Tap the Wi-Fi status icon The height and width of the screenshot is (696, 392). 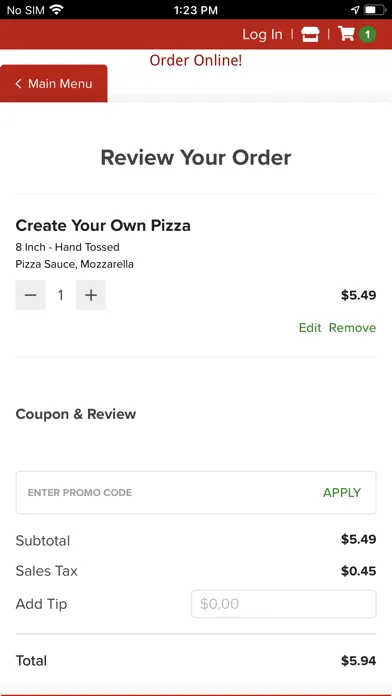[56, 10]
